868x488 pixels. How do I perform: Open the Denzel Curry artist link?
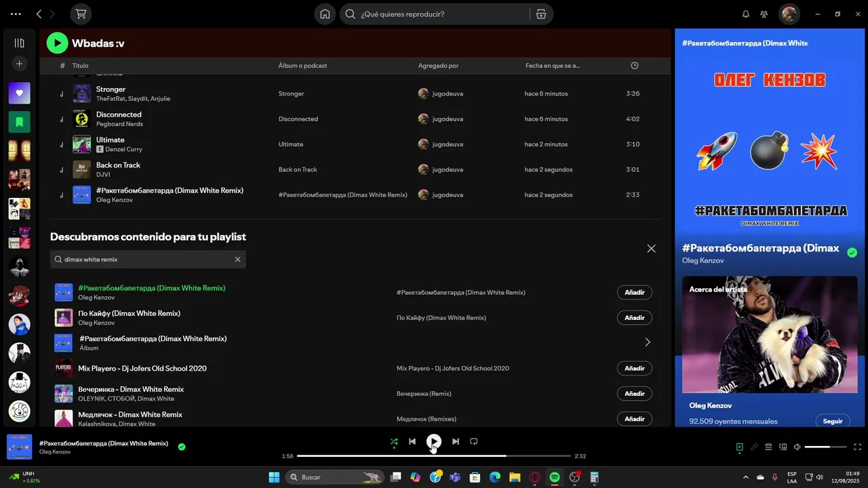tap(124, 149)
